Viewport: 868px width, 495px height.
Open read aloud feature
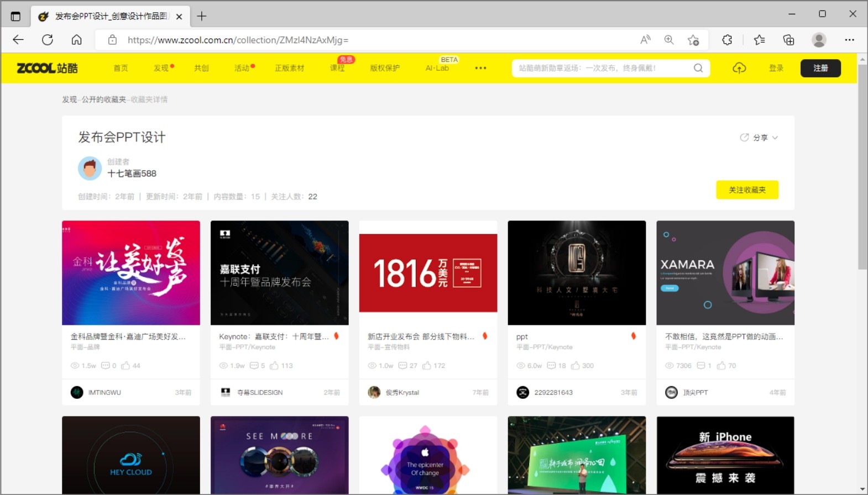[645, 40]
